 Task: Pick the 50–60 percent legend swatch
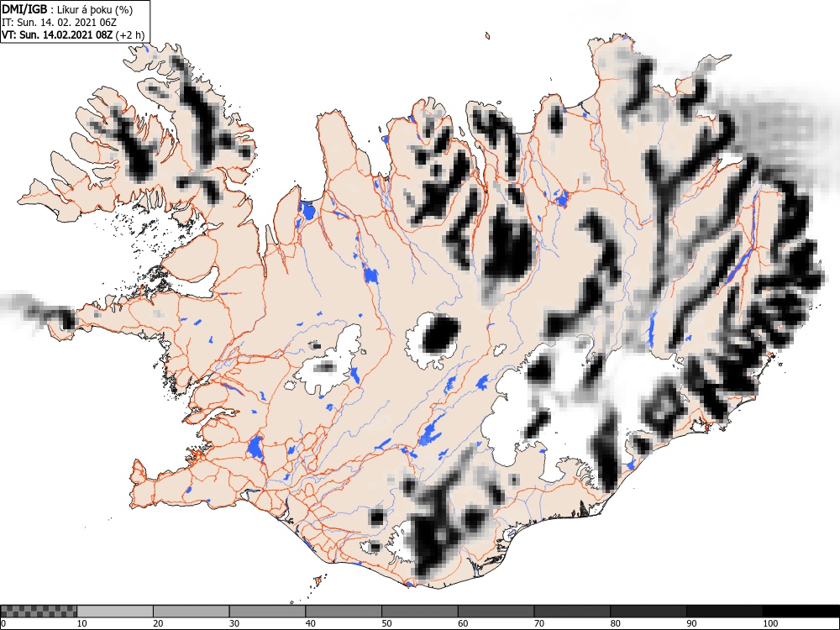click(420, 612)
